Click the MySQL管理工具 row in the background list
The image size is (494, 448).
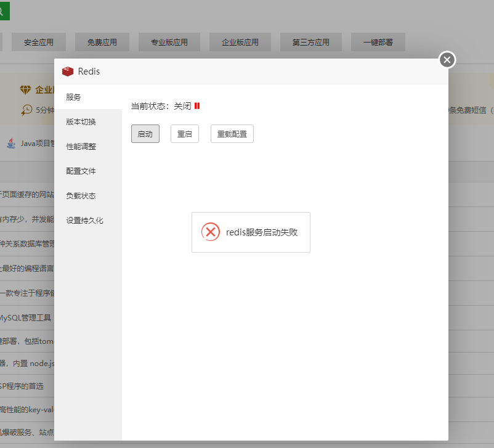(x=27, y=317)
